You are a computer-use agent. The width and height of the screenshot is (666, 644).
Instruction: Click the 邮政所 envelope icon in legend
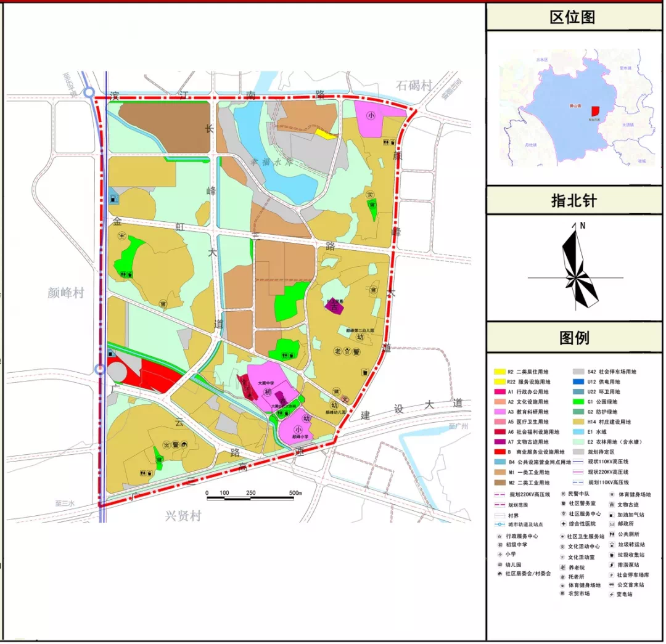(612, 524)
